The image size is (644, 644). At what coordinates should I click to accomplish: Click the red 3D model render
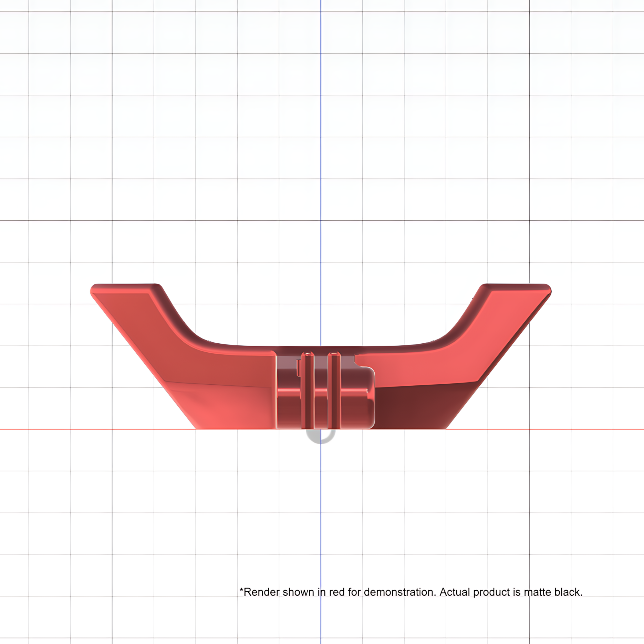[x=321, y=356]
